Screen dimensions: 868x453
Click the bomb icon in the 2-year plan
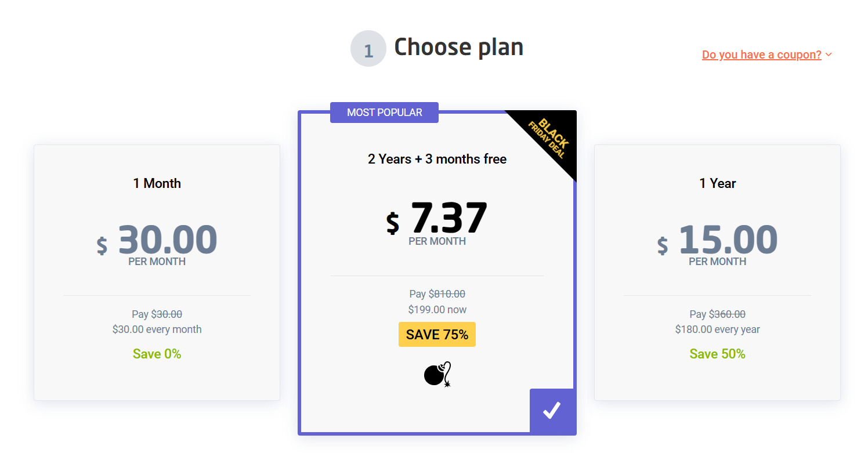[437, 374]
